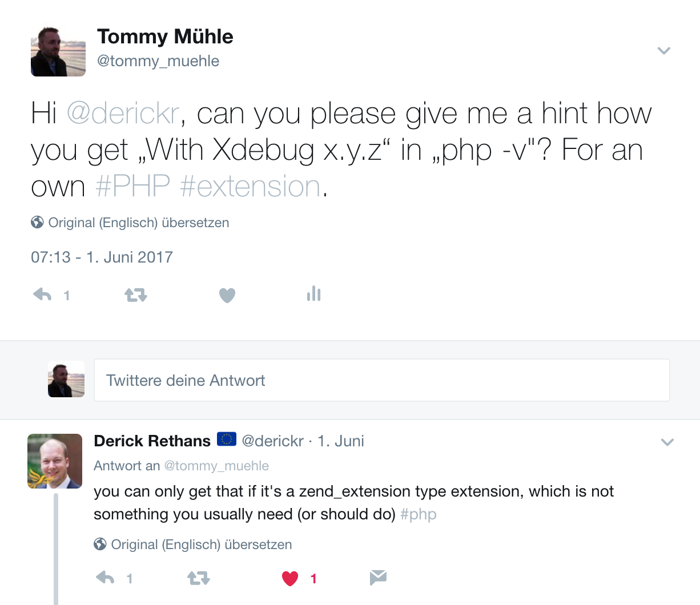Open options chevron on Derick's reply
Image resolution: width=700 pixels, height=605 pixels.
click(x=667, y=442)
